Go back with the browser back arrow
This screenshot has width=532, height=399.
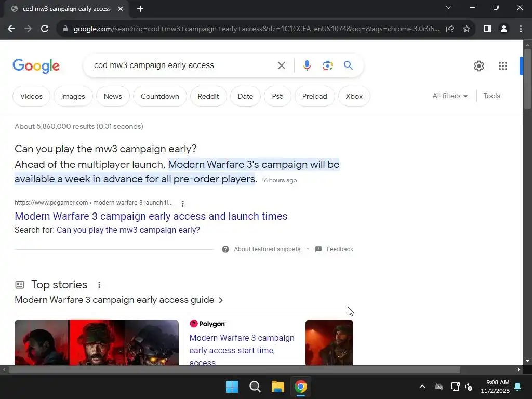pyautogui.click(x=11, y=29)
